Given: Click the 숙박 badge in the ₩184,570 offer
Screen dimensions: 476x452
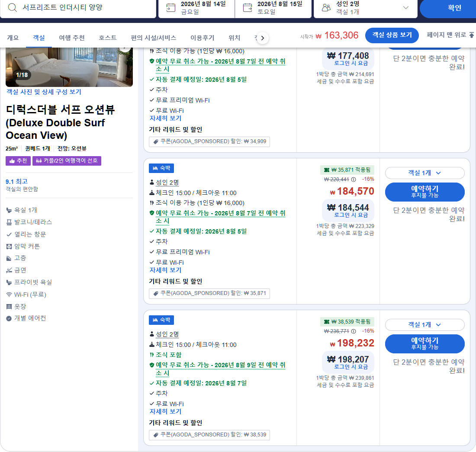Looking at the screenshot, I should point(161,168).
